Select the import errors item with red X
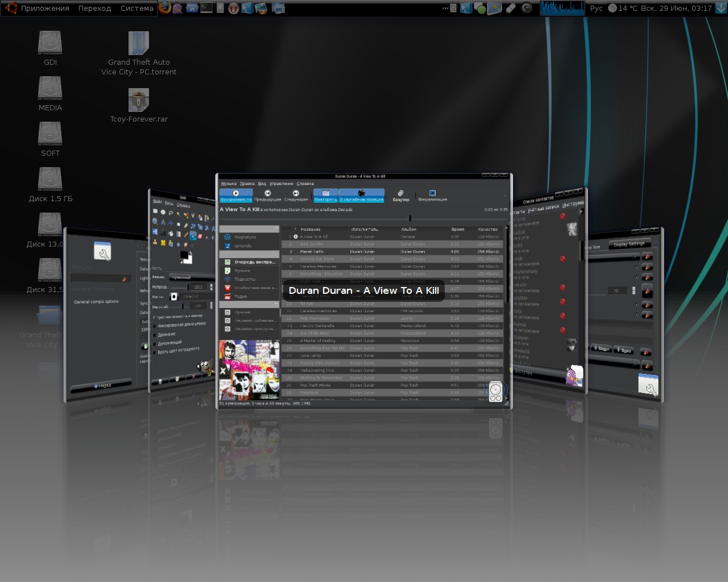The height and width of the screenshot is (582, 728). [x=249, y=288]
